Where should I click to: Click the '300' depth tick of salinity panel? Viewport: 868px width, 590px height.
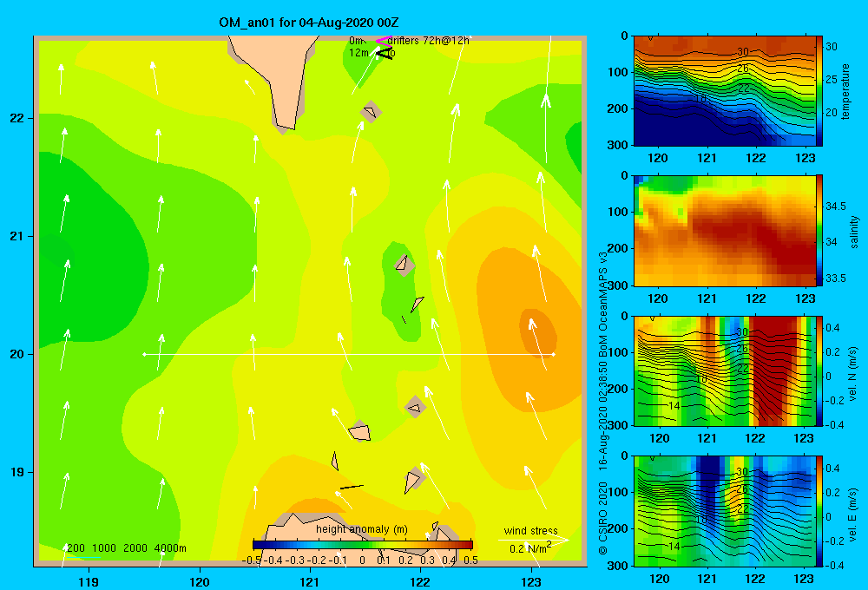(x=620, y=285)
